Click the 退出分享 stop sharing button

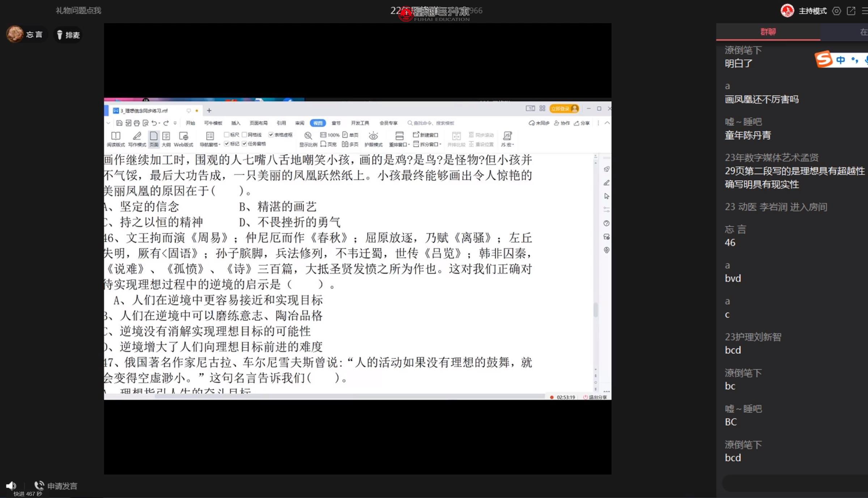tap(595, 397)
